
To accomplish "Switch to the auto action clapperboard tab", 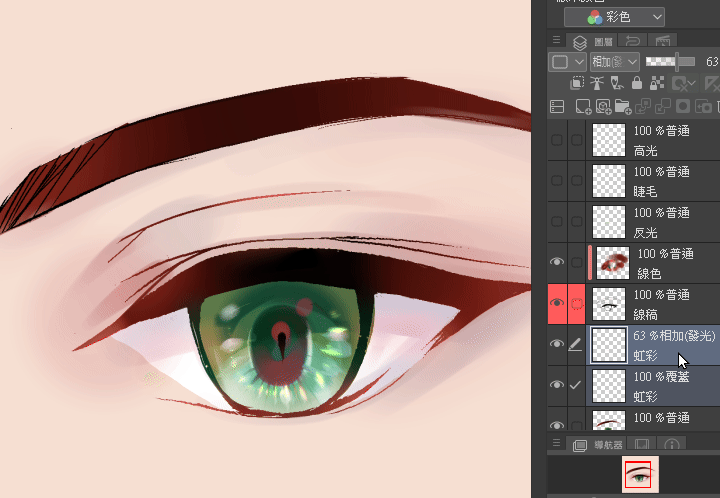I will 663,41.
